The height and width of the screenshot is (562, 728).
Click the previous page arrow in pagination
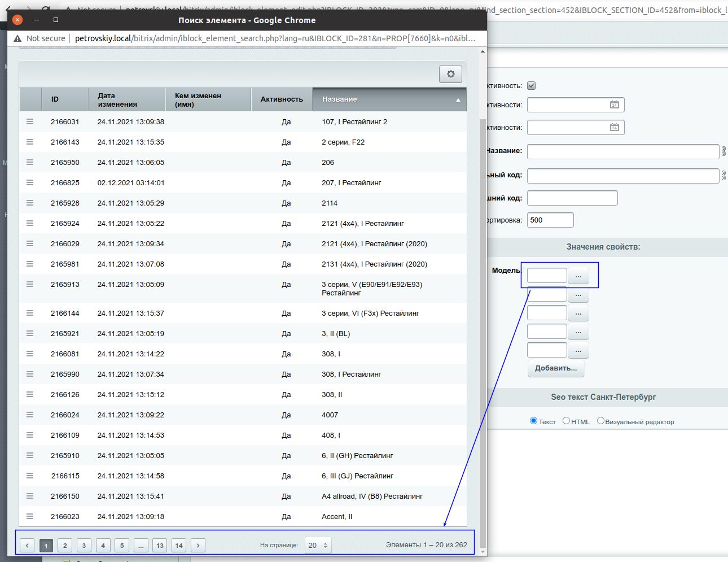coord(27,545)
